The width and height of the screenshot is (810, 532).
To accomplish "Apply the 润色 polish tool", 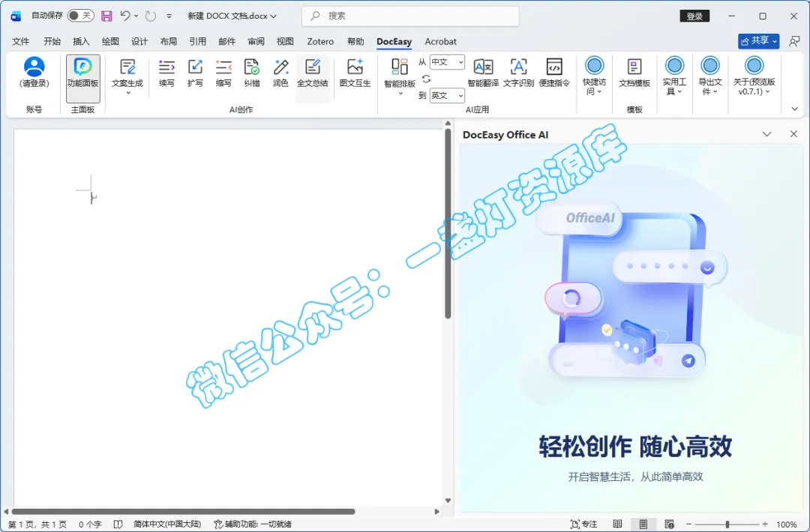I will click(x=280, y=73).
